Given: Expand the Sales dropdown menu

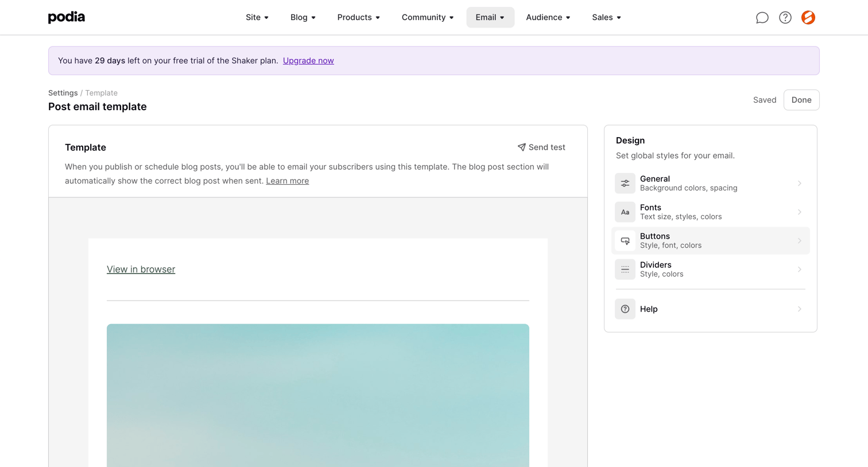Looking at the screenshot, I should tap(607, 18).
